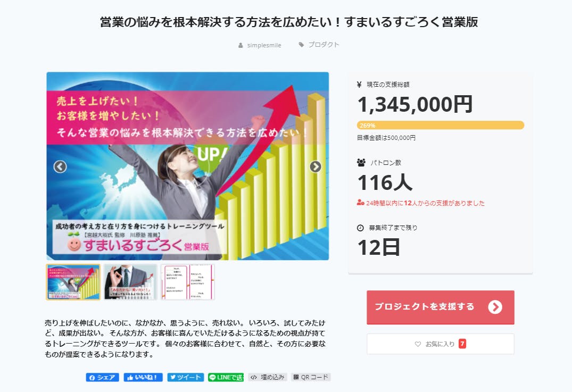This screenshot has width=572, height=392.
Task: Select the second thumbnail showing a businessman
Action: [x=130, y=282]
